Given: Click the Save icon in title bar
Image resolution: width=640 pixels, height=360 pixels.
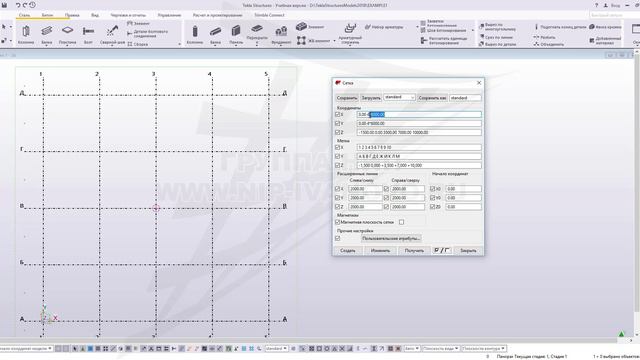Looking at the screenshot, I should point(4,5).
